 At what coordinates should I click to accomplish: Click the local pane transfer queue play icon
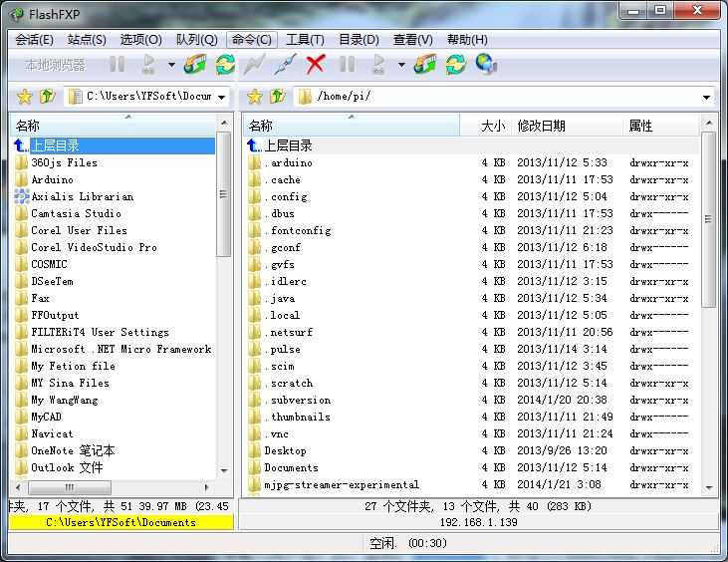tap(148, 64)
